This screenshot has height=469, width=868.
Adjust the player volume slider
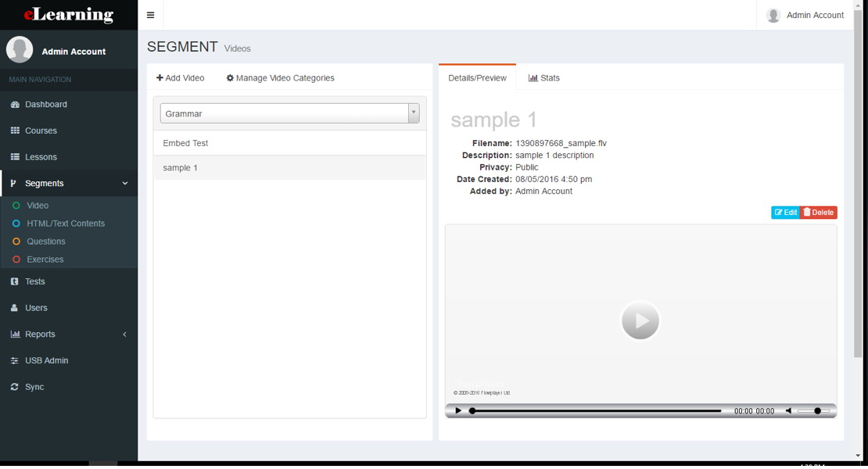[x=817, y=410]
